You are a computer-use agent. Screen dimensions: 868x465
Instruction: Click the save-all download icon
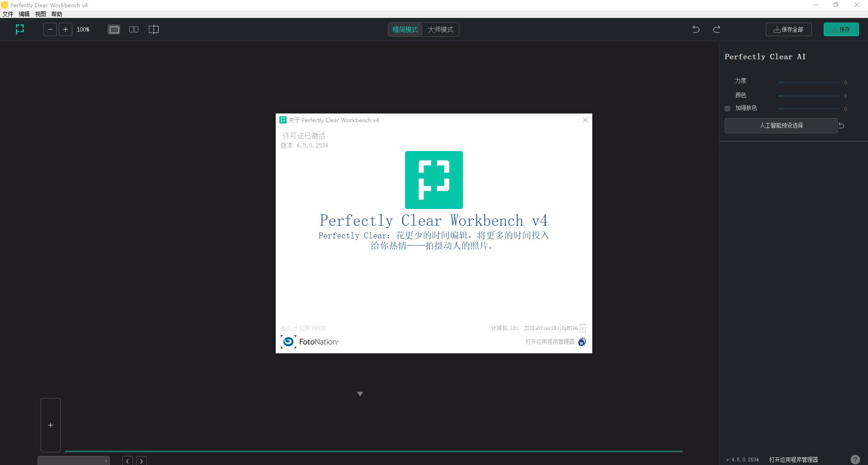(x=777, y=29)
